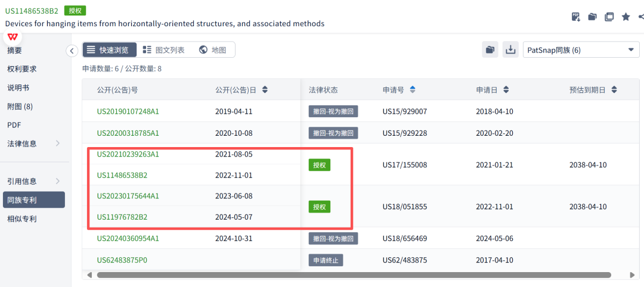Open patent US20190107248A1
The width and height of the screenshot is (644, 287).
click(128, 111)
